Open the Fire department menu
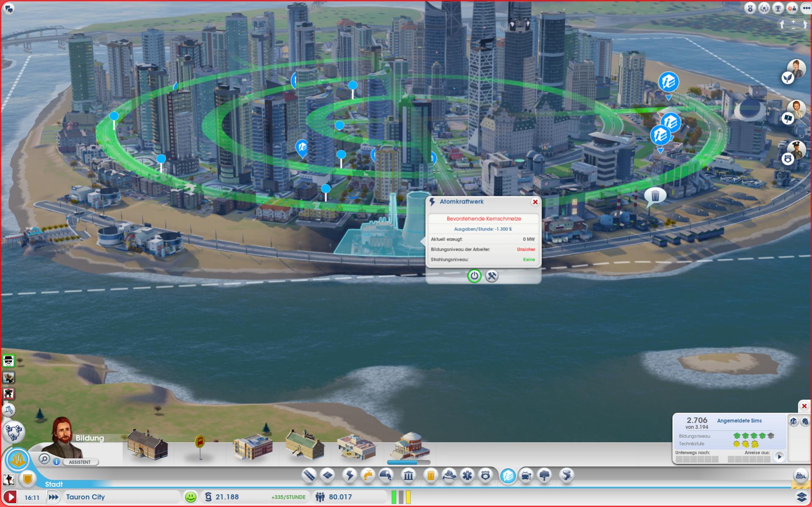The width and height of the screenshot is (812, 507). [x=449, y=476]
